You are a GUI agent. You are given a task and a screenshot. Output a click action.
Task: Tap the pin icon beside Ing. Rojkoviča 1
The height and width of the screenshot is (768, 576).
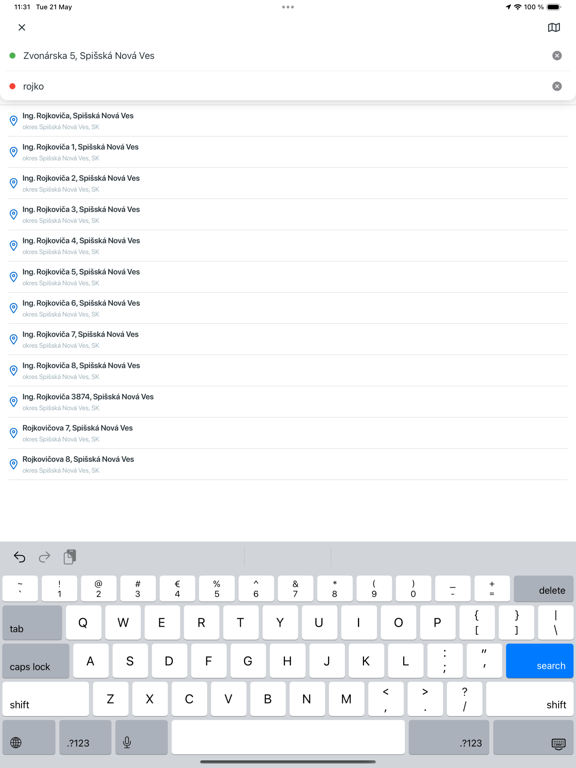coord(14,152)
